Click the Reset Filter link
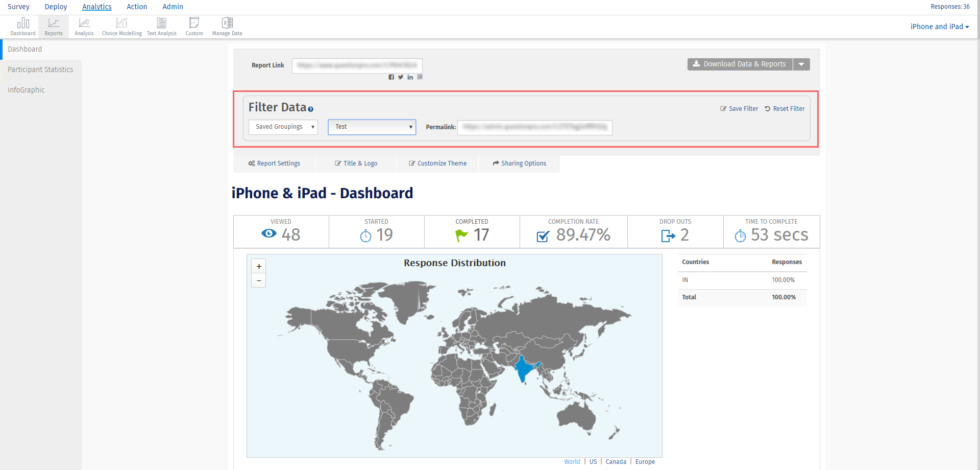 785,109
